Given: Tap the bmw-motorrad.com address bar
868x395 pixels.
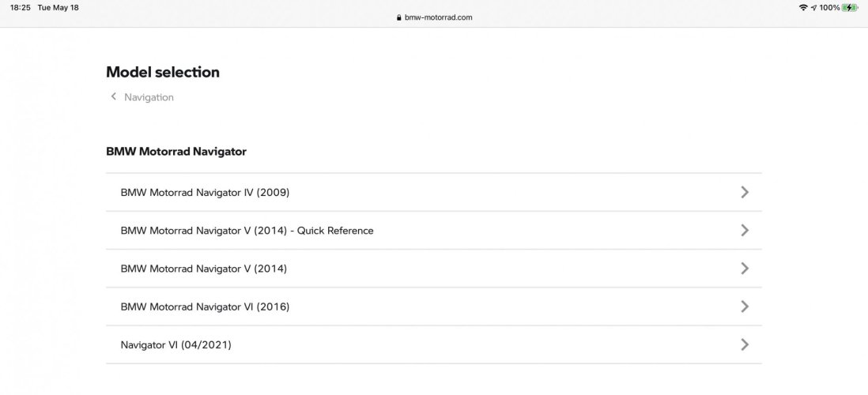Looking at the screenshot, I should tap(434, 17).
